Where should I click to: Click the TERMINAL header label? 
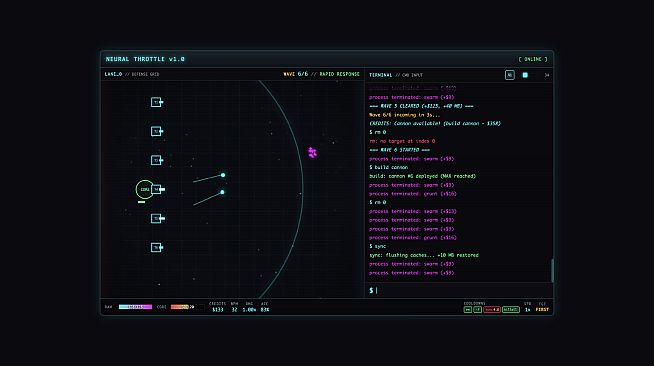[x=380, y=75]
